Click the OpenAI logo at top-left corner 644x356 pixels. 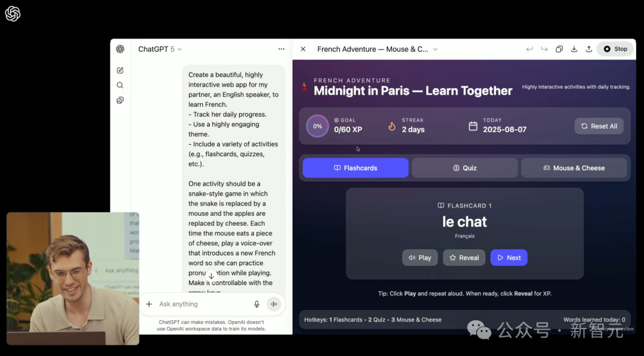click(13, 14)
